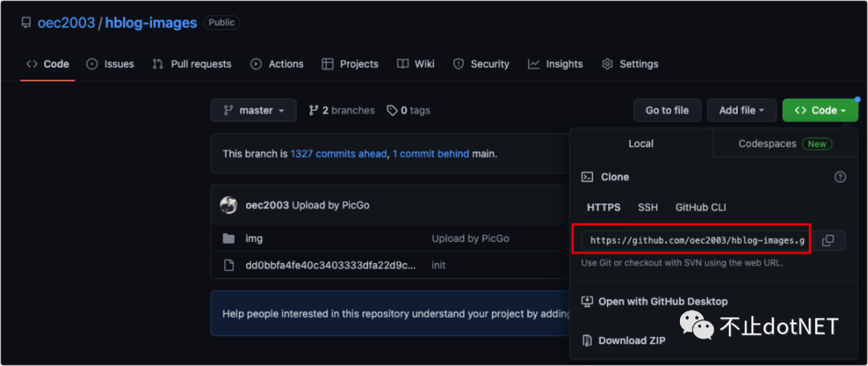View the 2 branches link
The height and width of the screenshot is (366, 868).
[342, 111]
